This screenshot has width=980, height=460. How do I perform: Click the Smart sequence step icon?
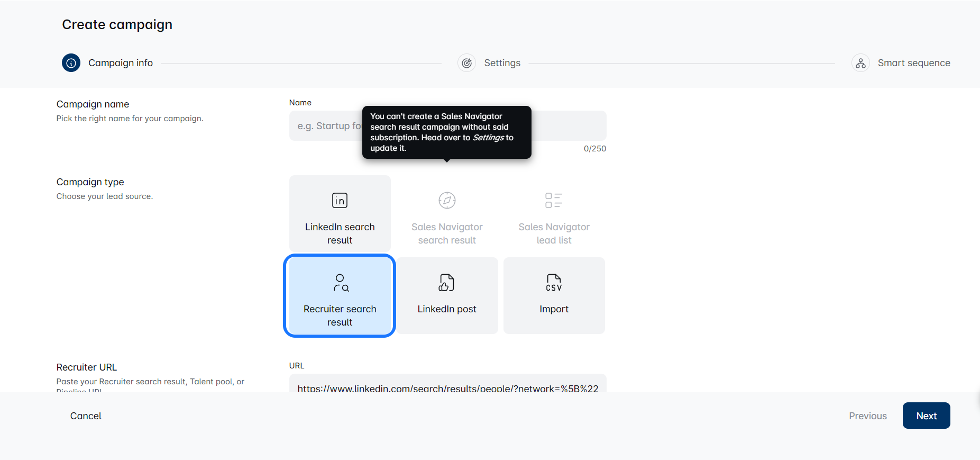(860, 63)
